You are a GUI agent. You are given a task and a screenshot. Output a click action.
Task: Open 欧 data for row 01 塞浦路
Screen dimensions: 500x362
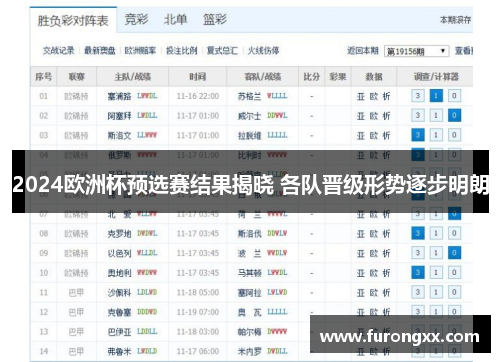pos(374,97)
